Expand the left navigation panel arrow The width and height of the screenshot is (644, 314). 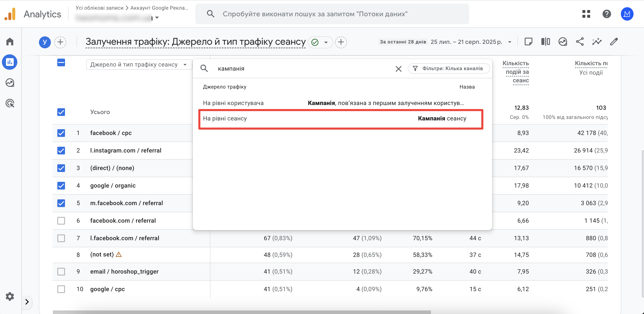27,302
